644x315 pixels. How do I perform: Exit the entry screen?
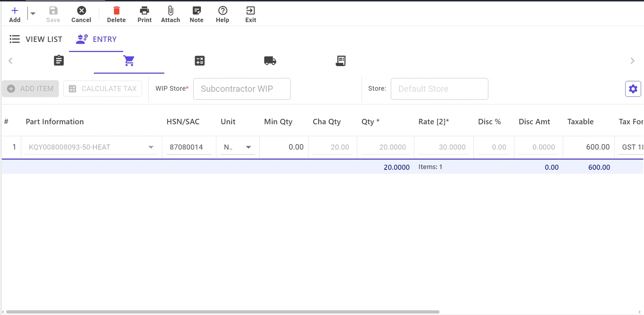[251, 15]
